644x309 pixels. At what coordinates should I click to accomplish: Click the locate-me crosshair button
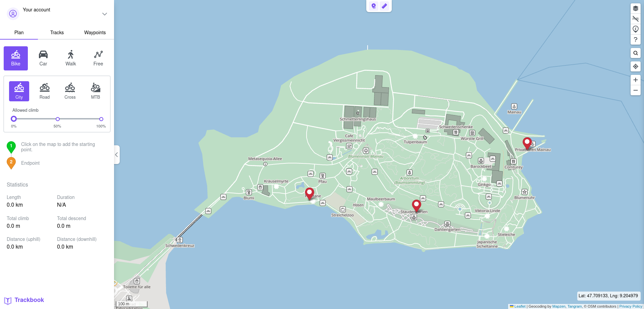click(635, 66)
